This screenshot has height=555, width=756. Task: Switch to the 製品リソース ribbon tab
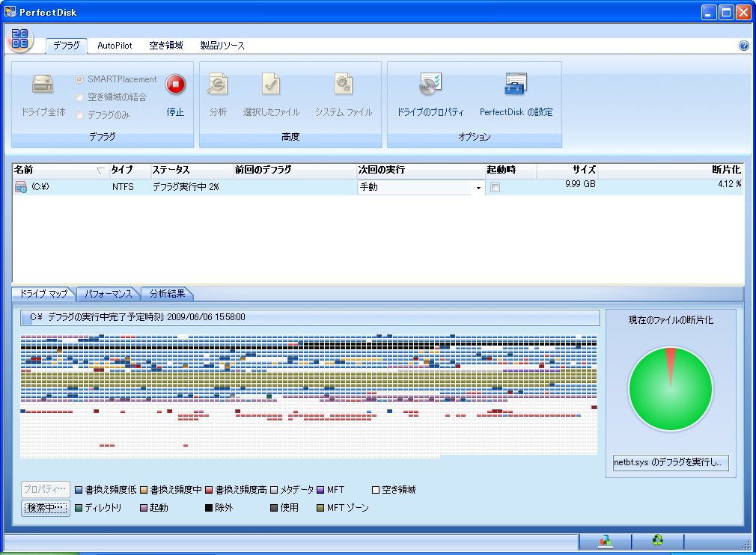[222, 46]
